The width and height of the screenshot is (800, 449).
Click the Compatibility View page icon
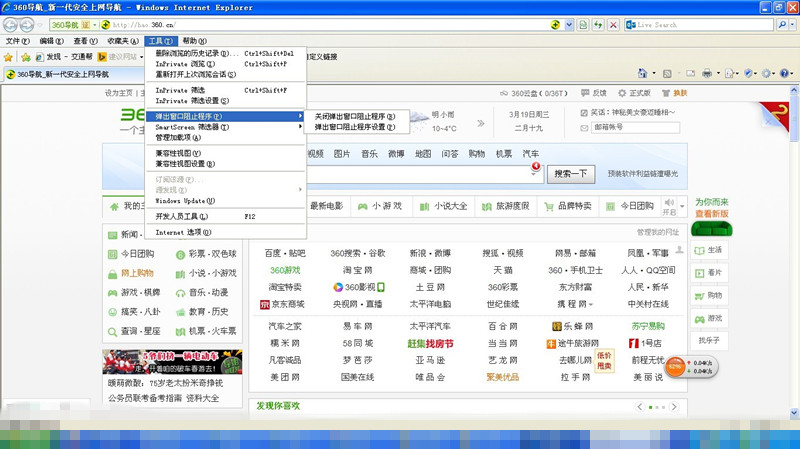(583, 24)
